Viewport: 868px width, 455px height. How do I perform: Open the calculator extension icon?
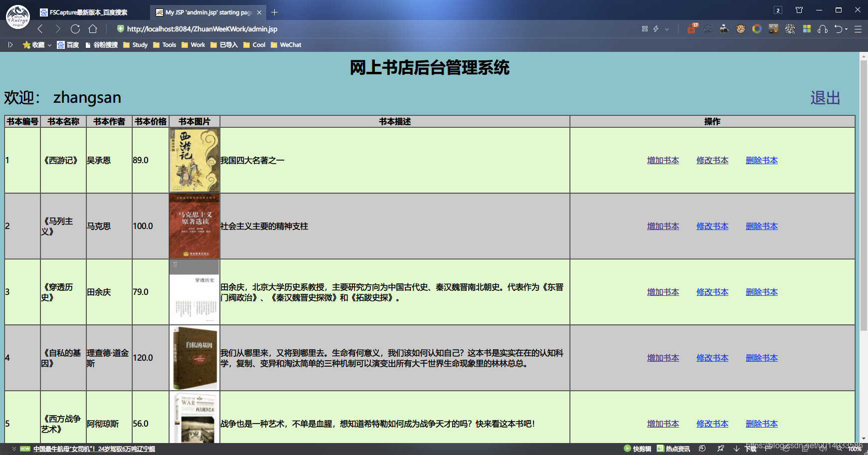[x=773, y=29]
